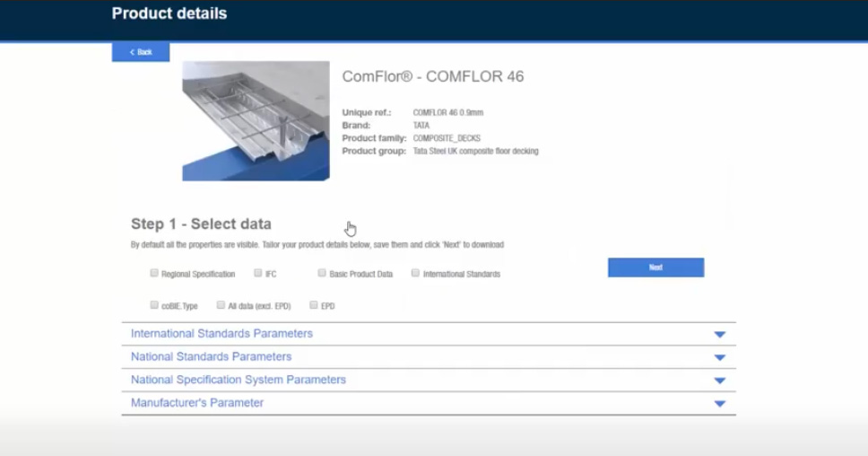Click the arrow icon for National Standards Parameters
868x456 pixels.
[719, 357]
